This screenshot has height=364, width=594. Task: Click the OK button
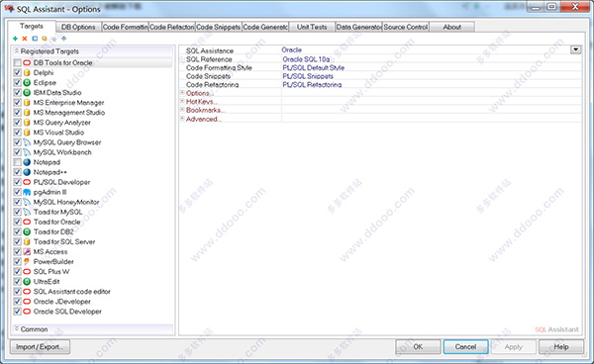point(418,346)
